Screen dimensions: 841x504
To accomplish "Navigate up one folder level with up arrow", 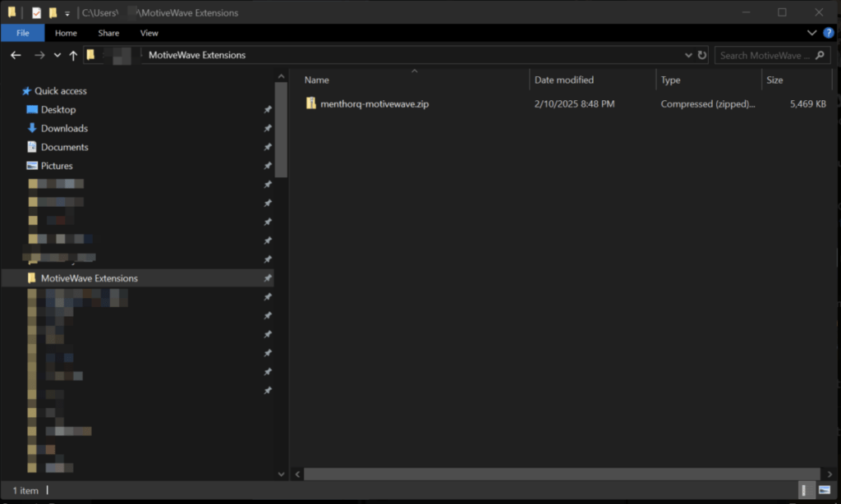I will [x=72, y=55].
